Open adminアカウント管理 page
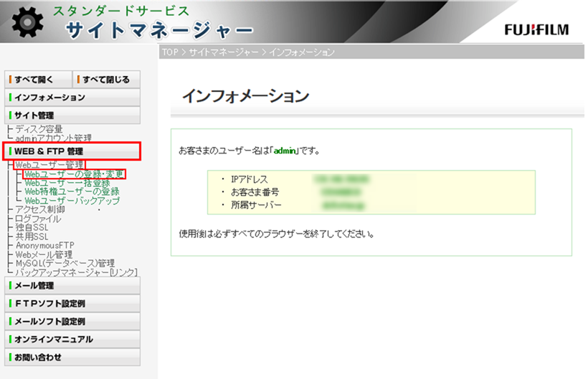 53,138
